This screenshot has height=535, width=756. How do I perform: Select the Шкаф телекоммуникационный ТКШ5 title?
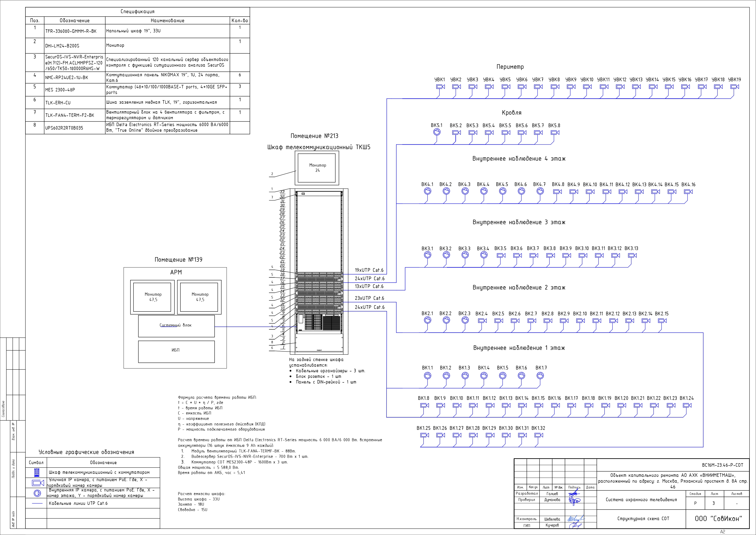tap(319, 147)
